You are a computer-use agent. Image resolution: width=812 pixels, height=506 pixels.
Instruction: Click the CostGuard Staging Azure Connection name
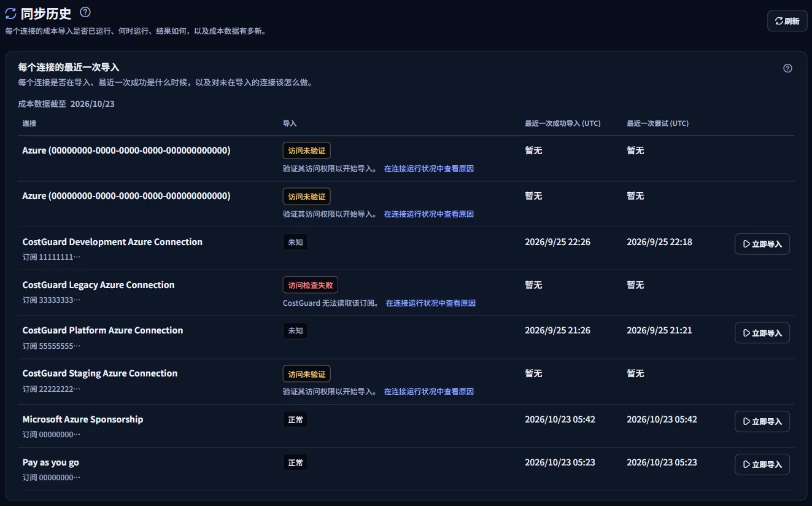[100, 373]
